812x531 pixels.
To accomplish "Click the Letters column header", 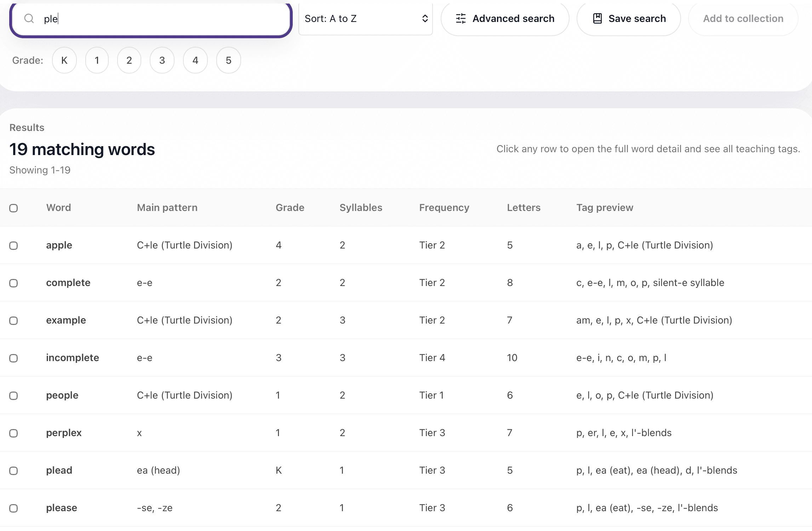I will (524, 207).
